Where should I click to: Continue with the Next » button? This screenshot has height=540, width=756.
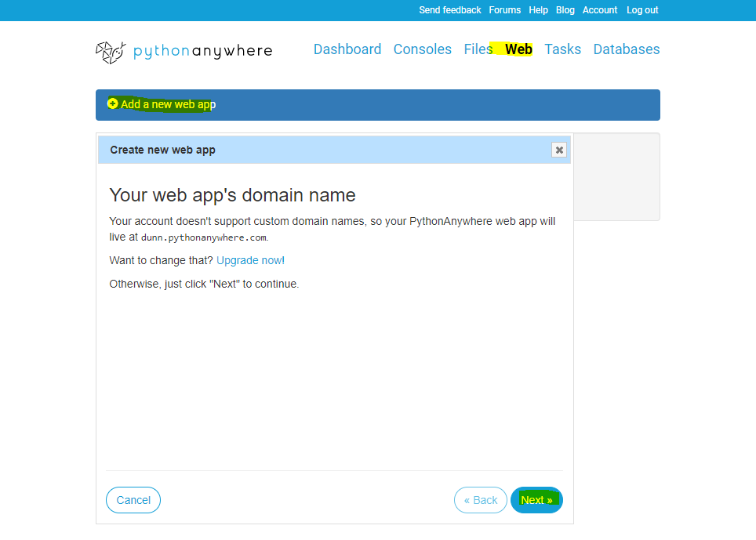coord(536,500)
